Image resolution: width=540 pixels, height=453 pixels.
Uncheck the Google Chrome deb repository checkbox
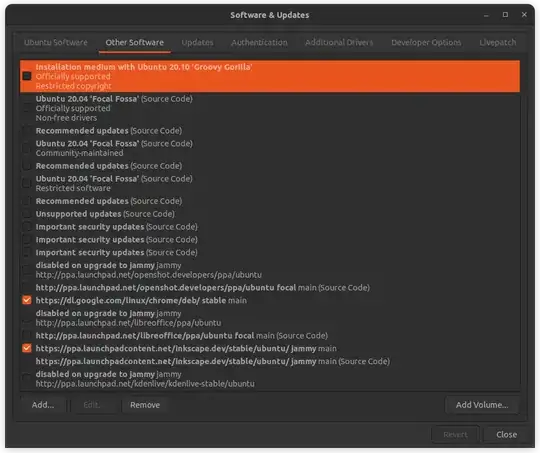click(x=27, y=300)
